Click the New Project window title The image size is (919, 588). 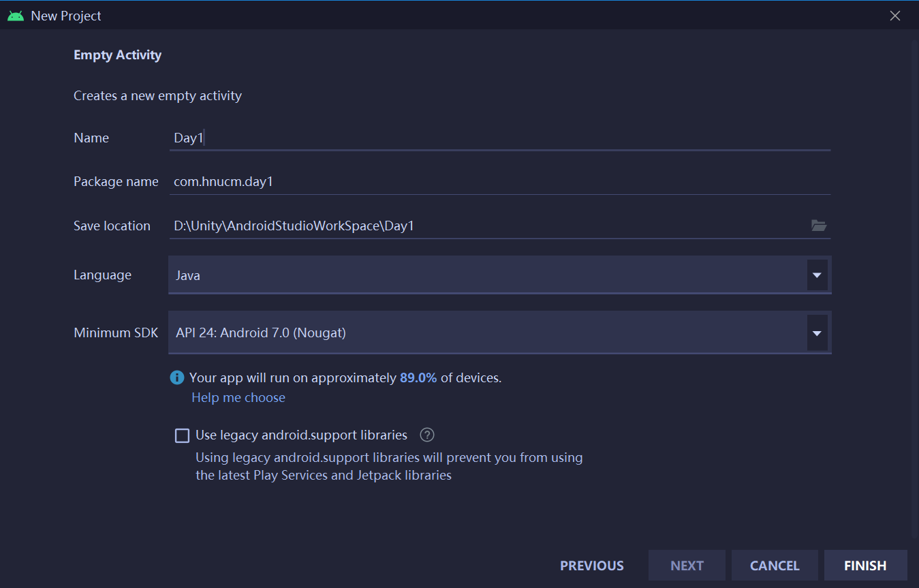coord(66,16)
